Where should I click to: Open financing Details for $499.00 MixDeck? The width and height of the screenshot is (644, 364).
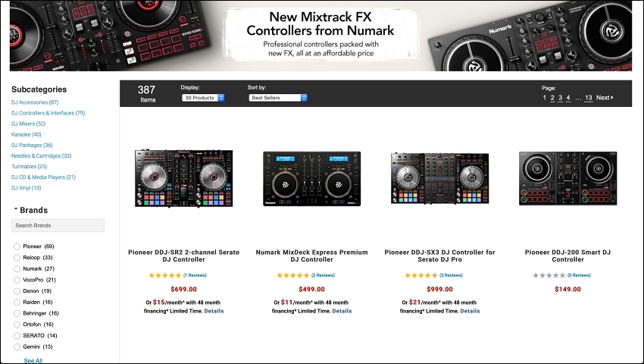[342, 311]
